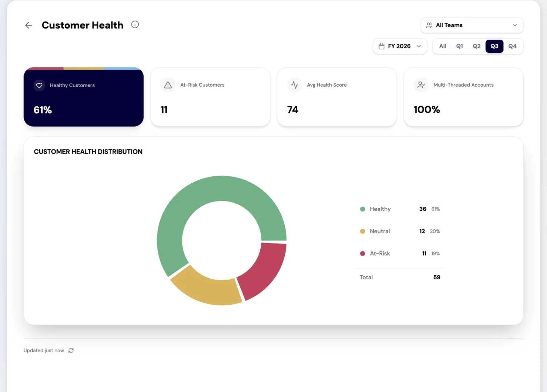Click the calendar icon in the FY 2026 selector
The image size is (547, 392).
[382, 46]
